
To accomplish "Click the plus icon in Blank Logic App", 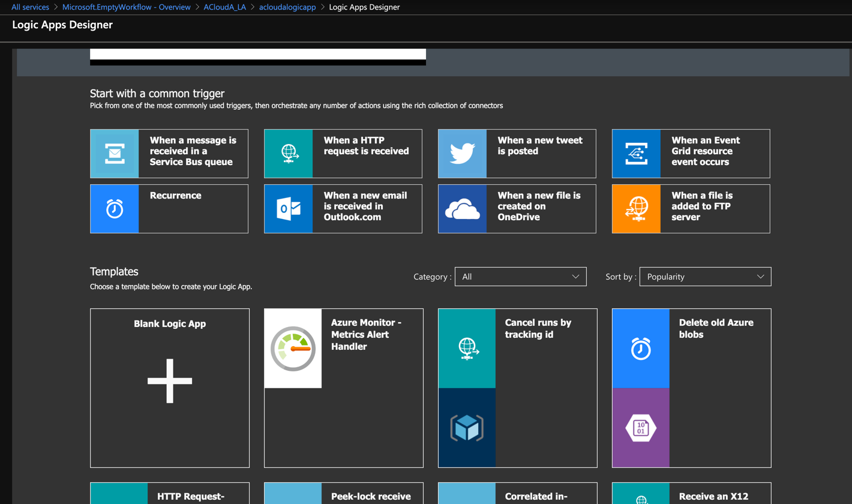I will (x=170, y=381).
